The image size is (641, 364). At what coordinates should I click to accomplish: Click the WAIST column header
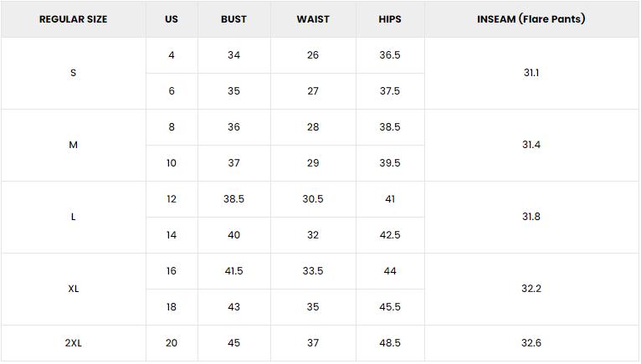point(313,19)
